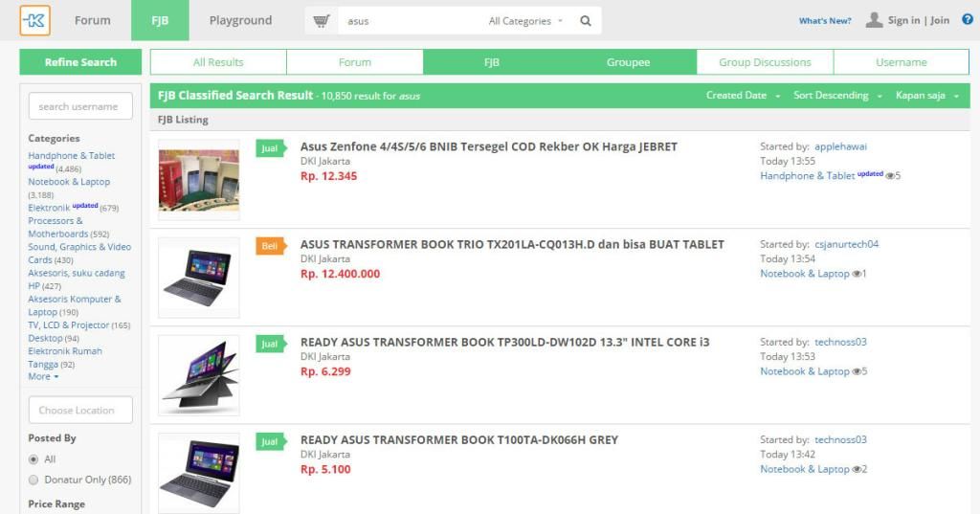Click the main search box containing asus
The height and width of the screenshot is (514, 980).
tap(412, 21)
